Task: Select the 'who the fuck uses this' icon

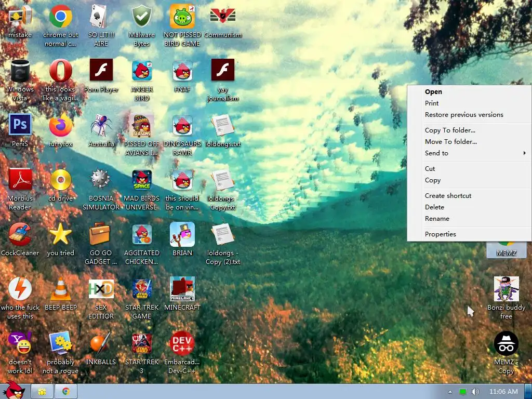Action: coord(20,298)
